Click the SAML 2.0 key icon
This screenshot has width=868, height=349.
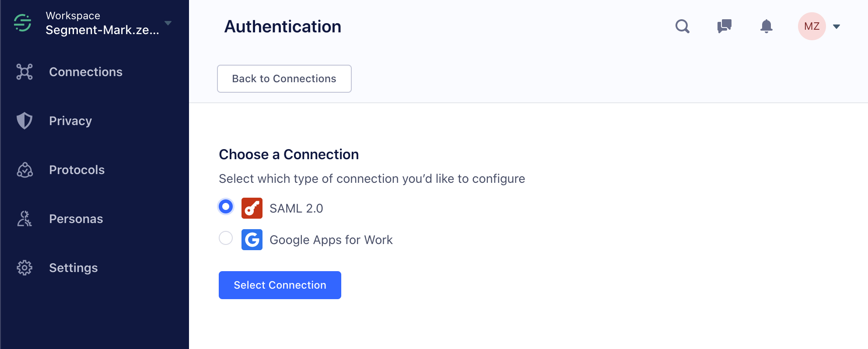(251, 208)
